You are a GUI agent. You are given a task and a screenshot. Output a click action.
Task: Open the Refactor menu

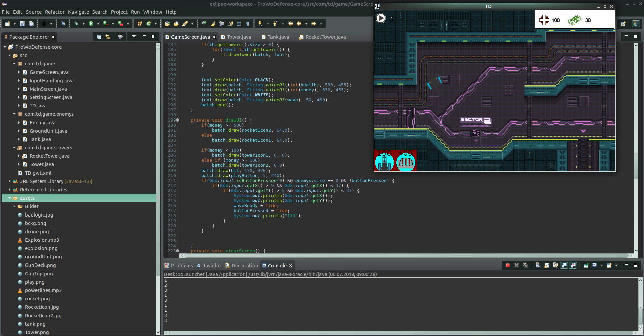(55, 12)
